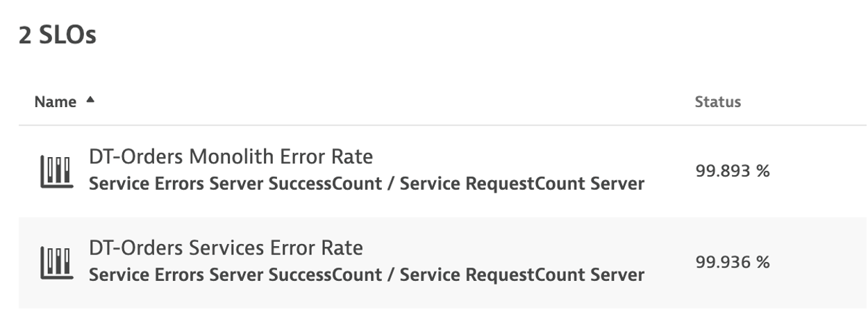The width and height of the screenshot is (868, 333).
Task: Open DT-Orders Monolith Error Rate SLO
Action: point(230,159)
